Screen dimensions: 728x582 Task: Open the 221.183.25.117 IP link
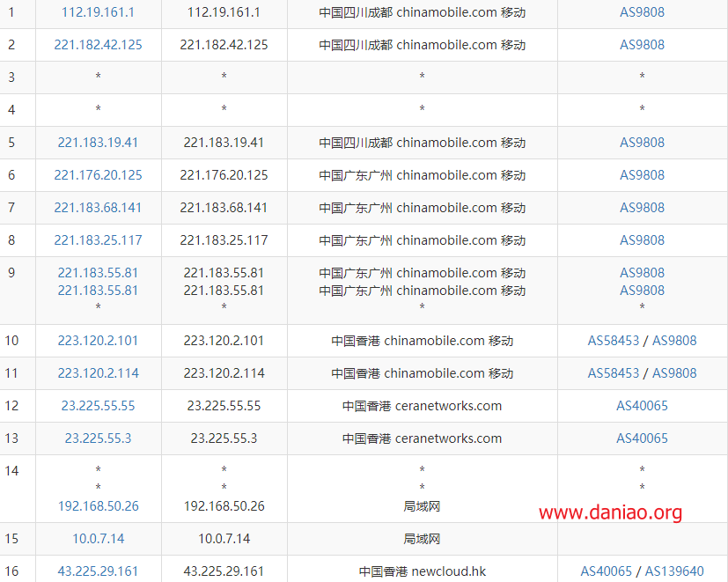pyautogui.click(x=98, y=240)
